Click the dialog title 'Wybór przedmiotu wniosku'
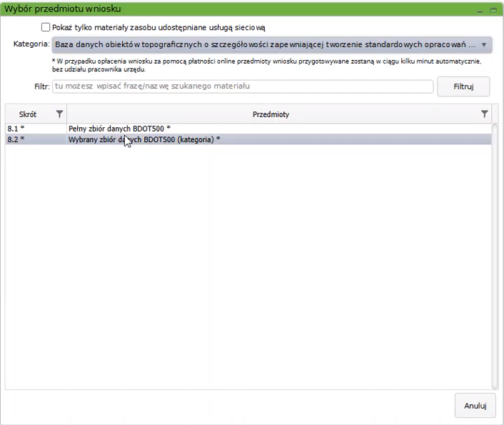Image resolution: width=504 pixels, height=425 pixels. tap(63, 9)
